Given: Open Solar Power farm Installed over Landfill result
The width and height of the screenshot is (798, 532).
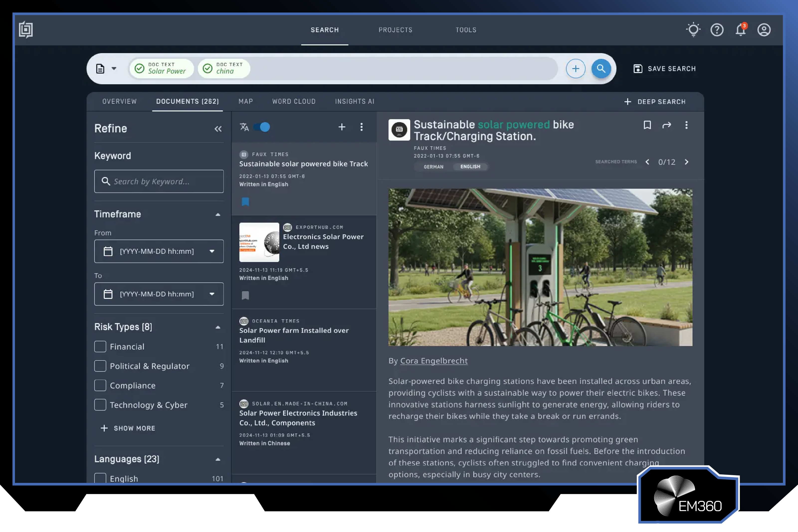Looking at the screenshot, I should 304,350.
